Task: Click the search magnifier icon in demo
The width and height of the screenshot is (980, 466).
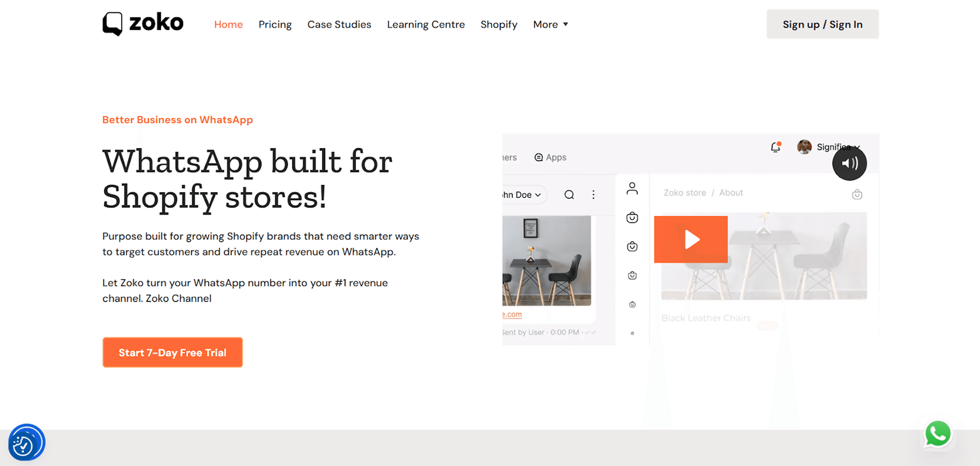Action: (569, 195)
